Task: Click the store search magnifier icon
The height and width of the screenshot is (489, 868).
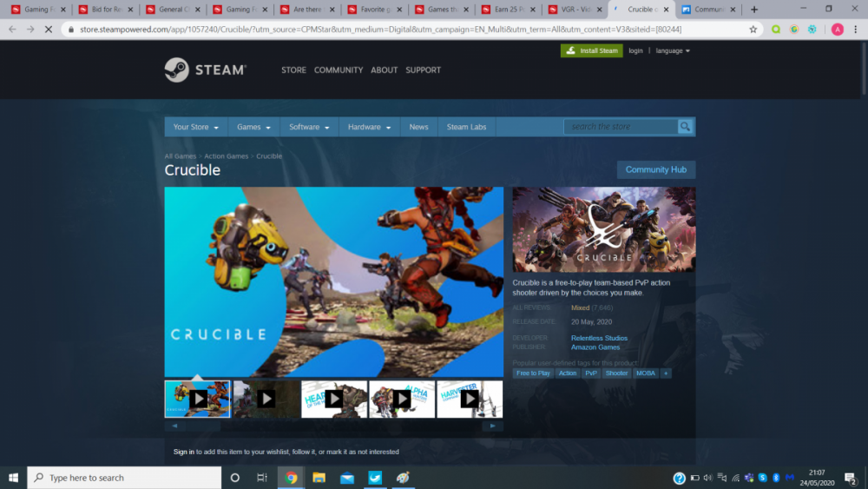Action: pyautogui.click(x=685, y=126)
